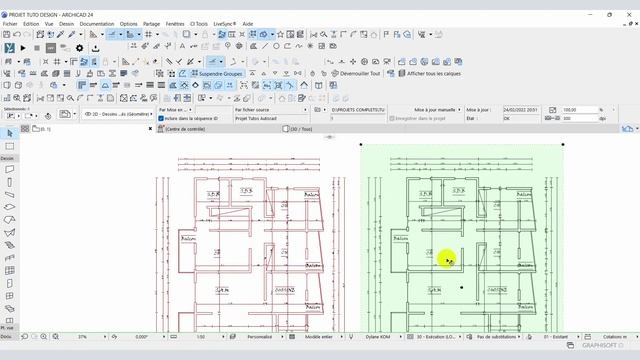Click the circle drawing tool icon
640x360 pixels.
point(276,46)
